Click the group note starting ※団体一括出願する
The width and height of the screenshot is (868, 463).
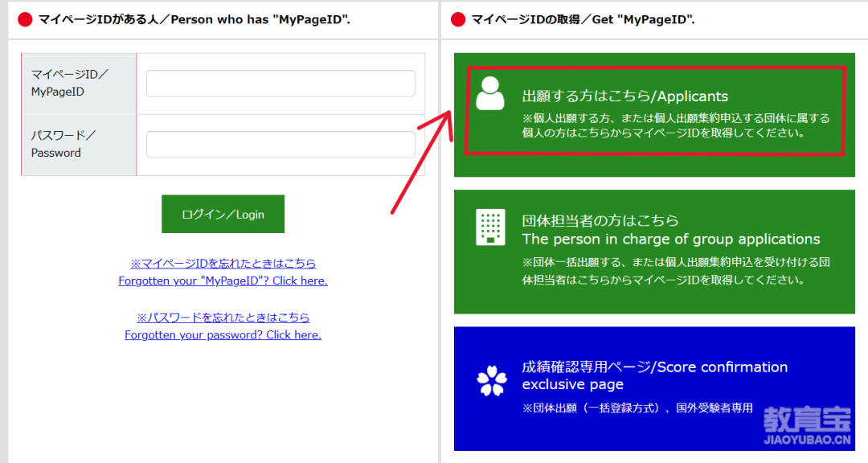coord(676,271)
